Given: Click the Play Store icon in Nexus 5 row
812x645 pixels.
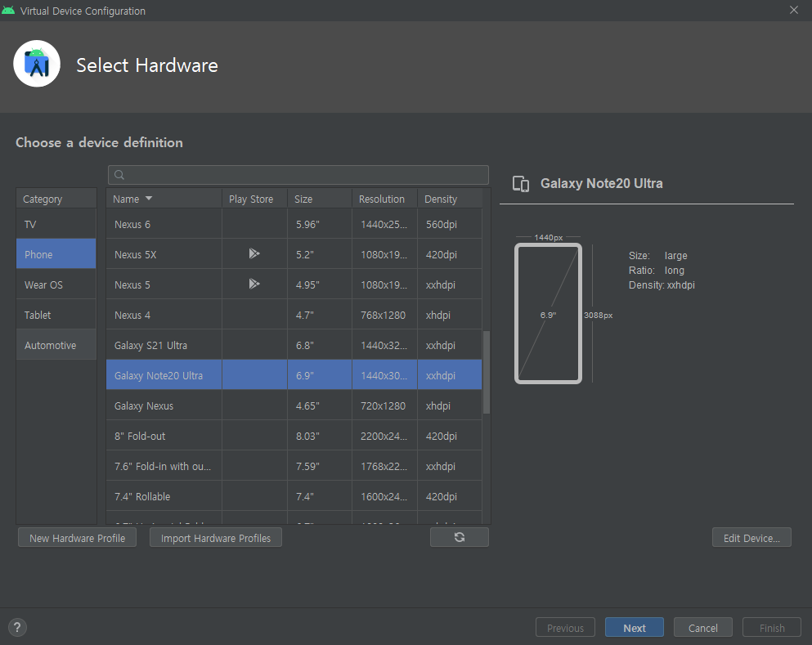Looking at the screenshot, I should [253, 284].
